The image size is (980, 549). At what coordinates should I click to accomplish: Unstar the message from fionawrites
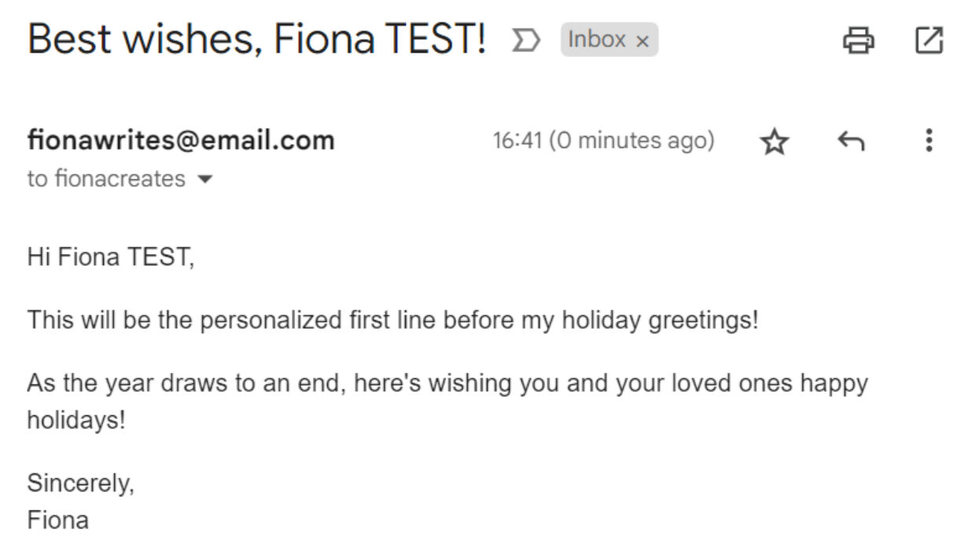coord(776,142)
